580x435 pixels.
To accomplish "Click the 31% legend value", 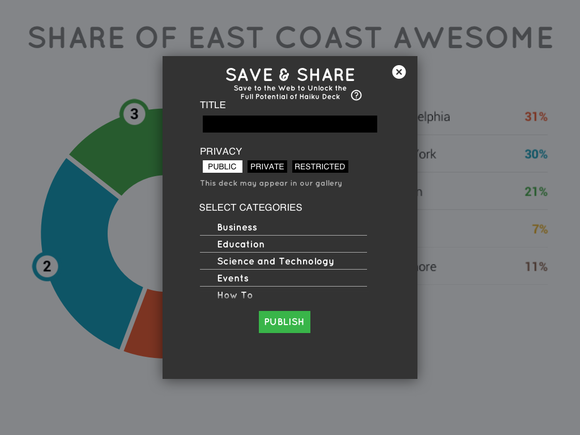I will pyautogui.click(x=536, y=117).
